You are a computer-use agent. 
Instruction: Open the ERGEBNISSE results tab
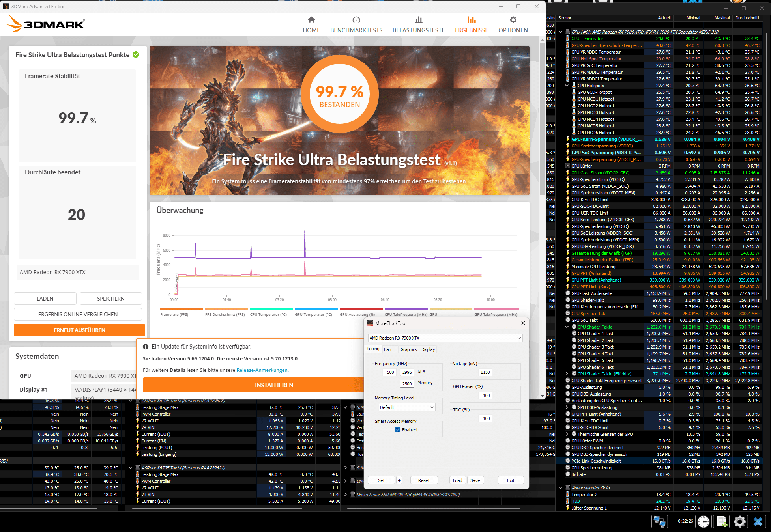(472, 24)
